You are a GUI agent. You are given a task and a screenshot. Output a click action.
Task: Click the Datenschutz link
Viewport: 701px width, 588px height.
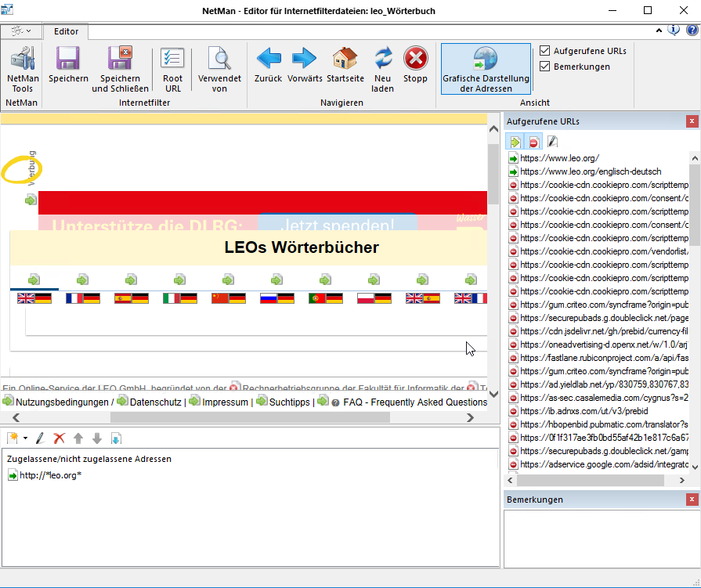pyautogui.click(x=156, y=402)
